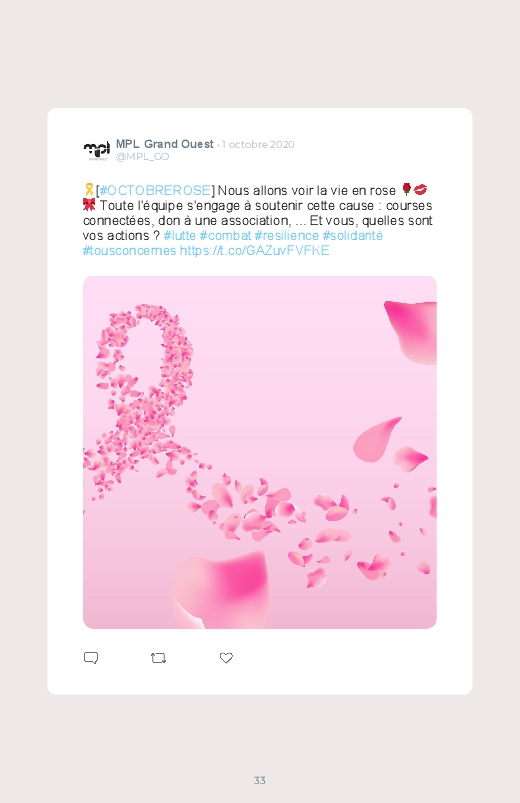The image size is (520, 803).
Task: Click the retweet arrows icon
Action: coord(158,658)
